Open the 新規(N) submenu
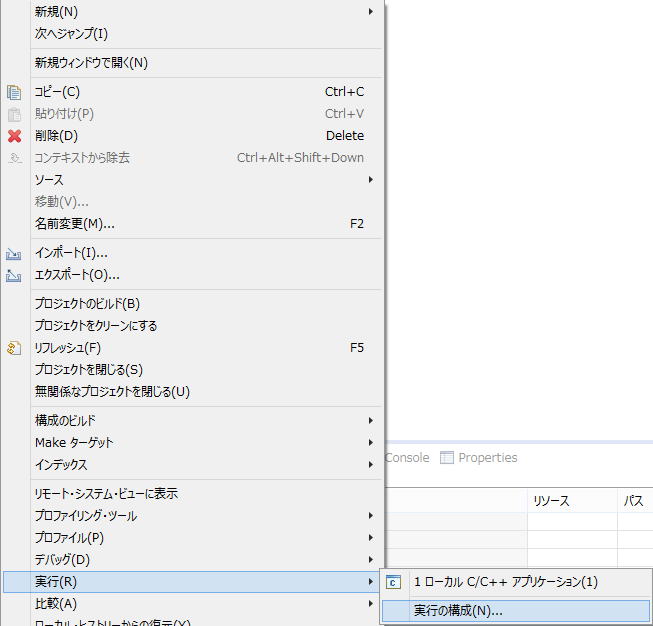This screenshot has width=653, height=626. tap(207, 12)
